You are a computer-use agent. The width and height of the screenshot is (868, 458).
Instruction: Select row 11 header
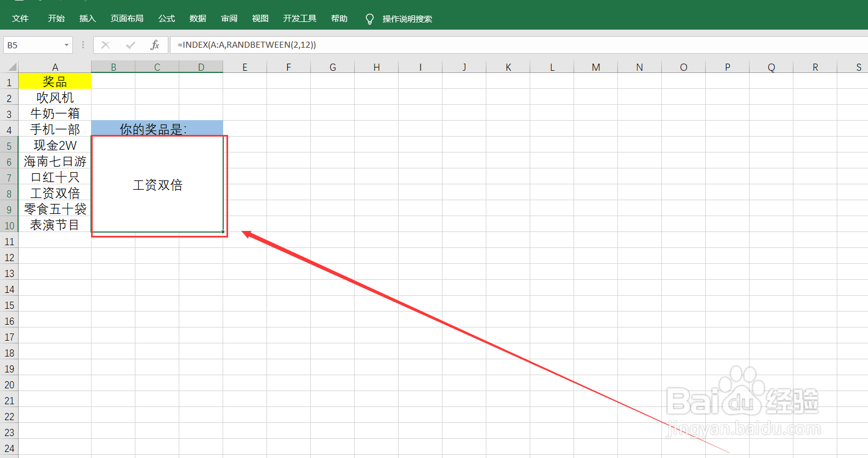point(9,241)
